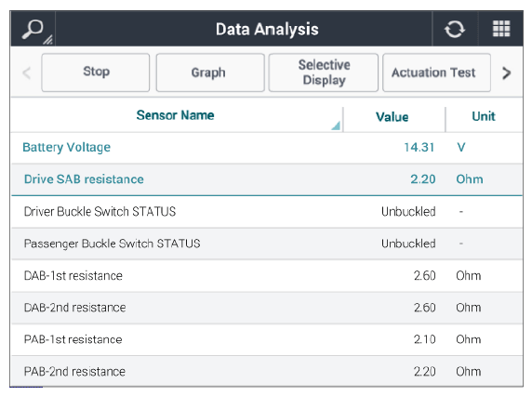Select the Battery Voltage row
This screenshot has height=396, width=532.
point(267,148)
